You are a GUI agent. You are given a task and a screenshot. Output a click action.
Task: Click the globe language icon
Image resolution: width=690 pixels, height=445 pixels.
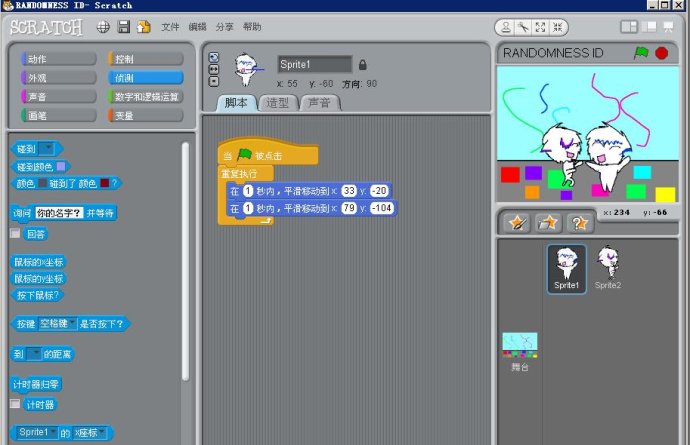(103, 27)
